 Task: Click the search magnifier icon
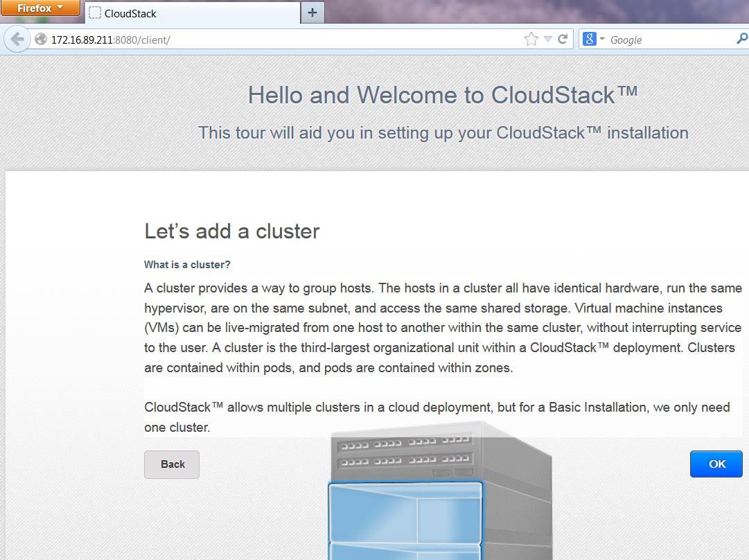742,40
